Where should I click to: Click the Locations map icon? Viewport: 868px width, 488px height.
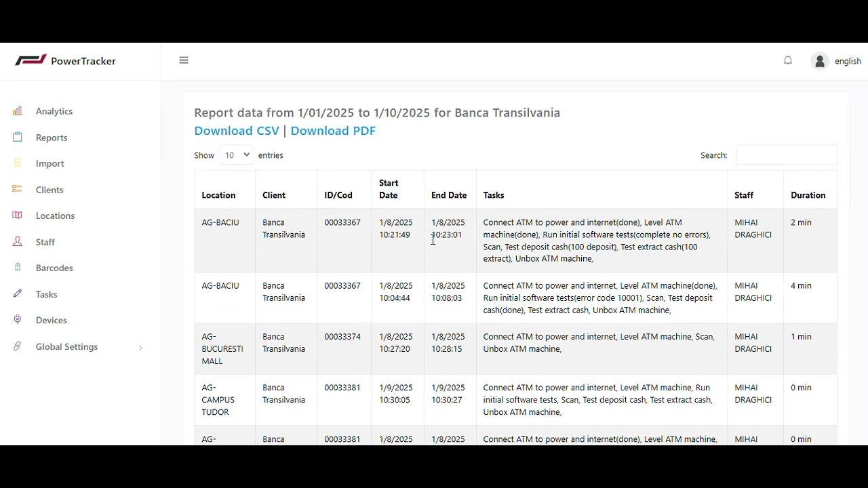click(x=18, y=215)
